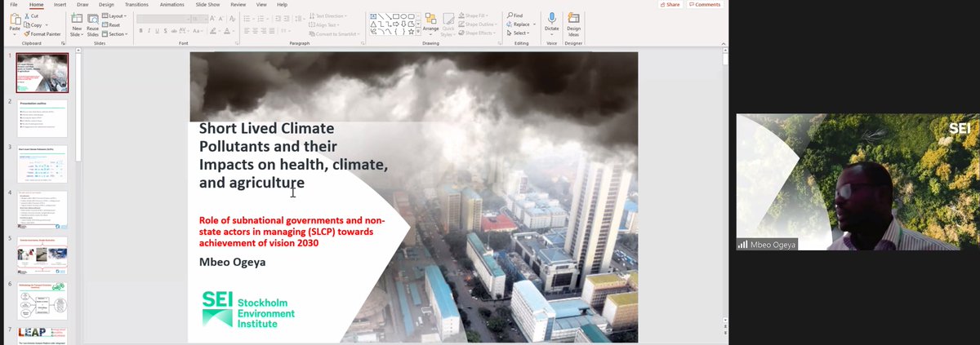The image size is (980, 345).
Task: Reset the slide layout
Action: (111, 25)
